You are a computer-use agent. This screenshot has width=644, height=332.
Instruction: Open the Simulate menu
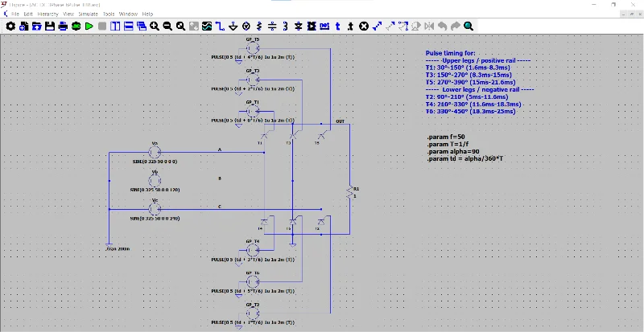click(88, 14)
